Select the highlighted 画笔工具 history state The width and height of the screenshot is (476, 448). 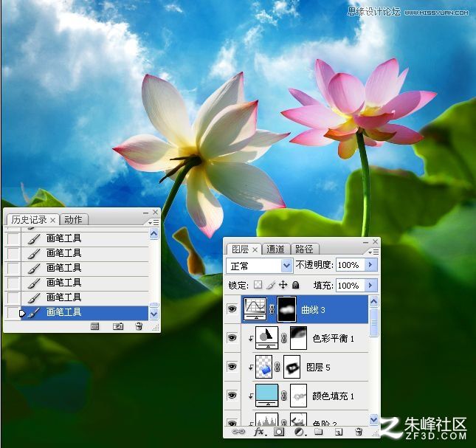pyautogui.click(x=77, y=313)
